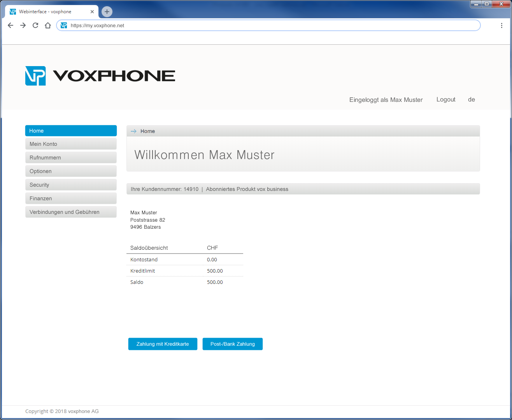This screenshot has width=512, height=420.
Task: Open a new tab with plus icon
Action: (x=107, y=12)
